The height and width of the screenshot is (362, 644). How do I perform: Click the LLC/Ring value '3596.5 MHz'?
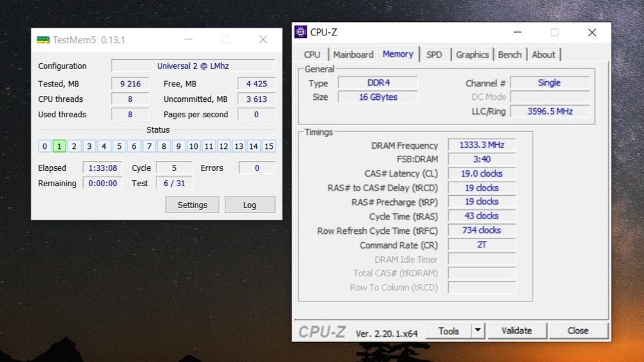(x=549, y=111)
